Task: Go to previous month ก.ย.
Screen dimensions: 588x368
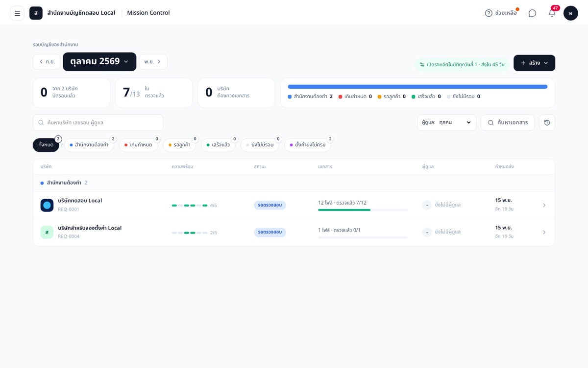Action: (47, 62)
